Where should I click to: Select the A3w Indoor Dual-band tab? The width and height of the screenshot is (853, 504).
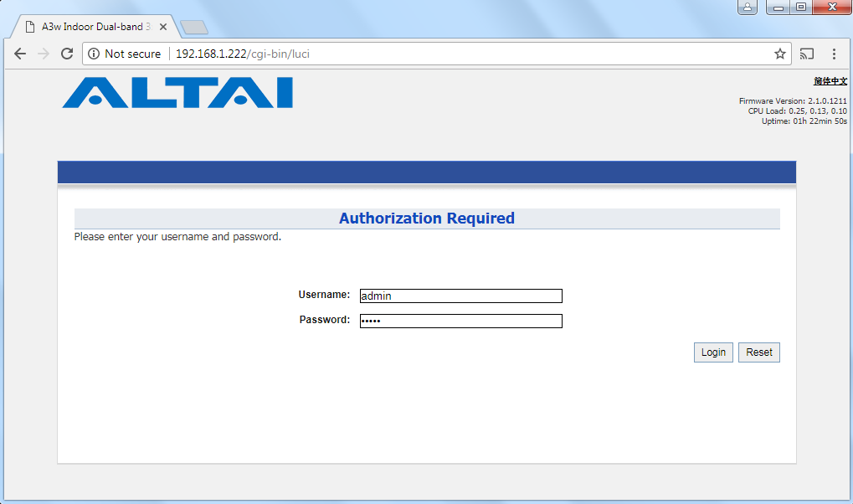click(x=95, y=27)
